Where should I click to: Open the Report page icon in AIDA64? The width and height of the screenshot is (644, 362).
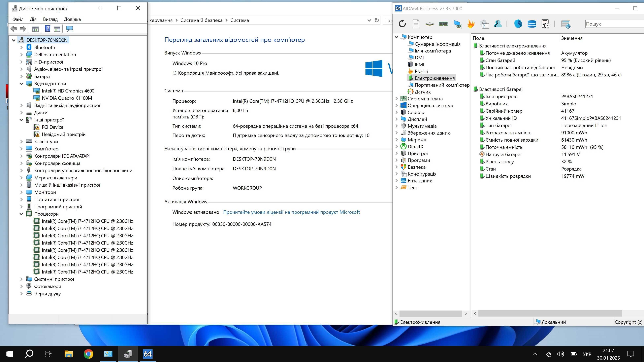coord(416,24)
